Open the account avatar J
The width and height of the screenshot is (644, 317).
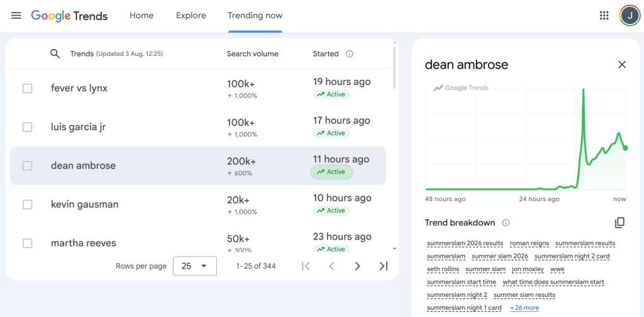coord(629,16)
